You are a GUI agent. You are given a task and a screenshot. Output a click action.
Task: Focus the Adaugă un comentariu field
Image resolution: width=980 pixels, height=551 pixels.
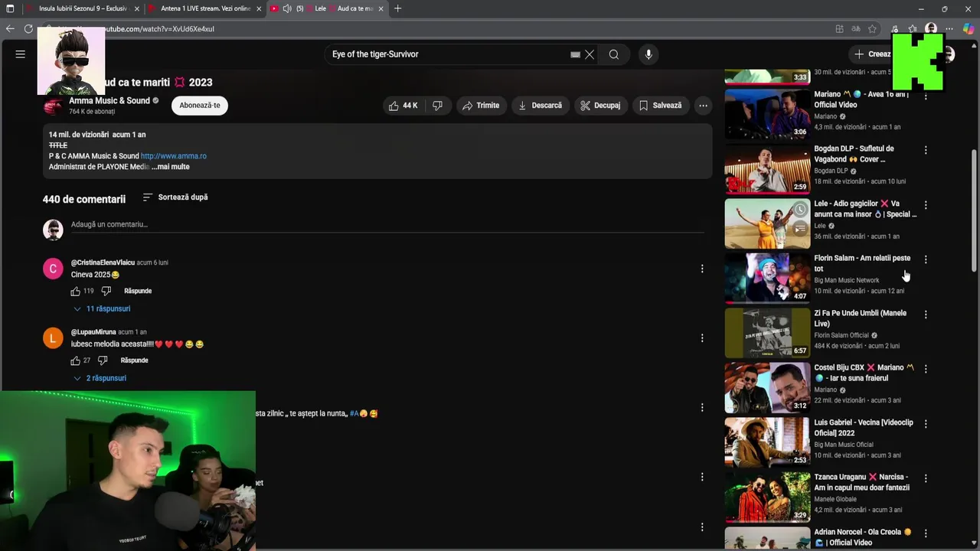point(387,224)
